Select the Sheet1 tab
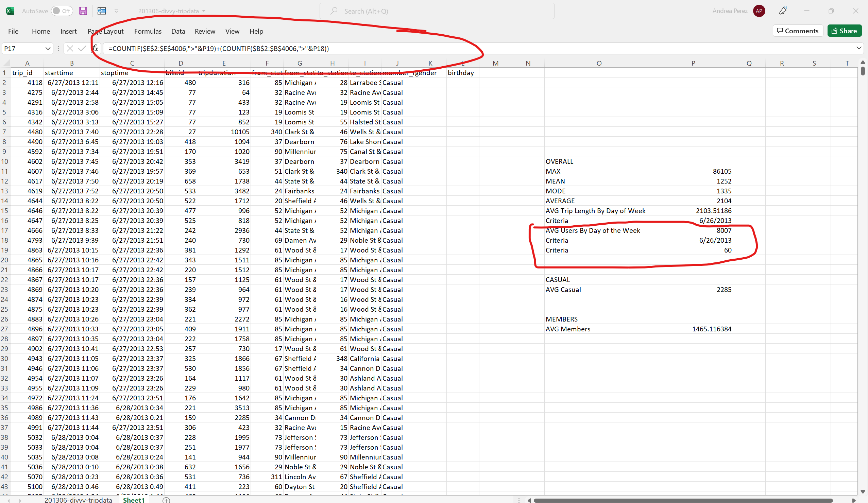 pyautogui.click(x=134, y=500)
